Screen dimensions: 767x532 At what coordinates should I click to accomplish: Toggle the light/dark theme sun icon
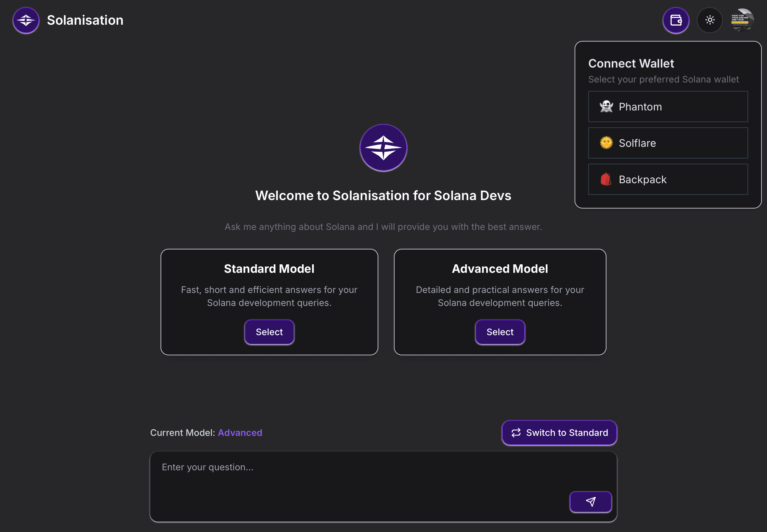[x=710, y=20]
